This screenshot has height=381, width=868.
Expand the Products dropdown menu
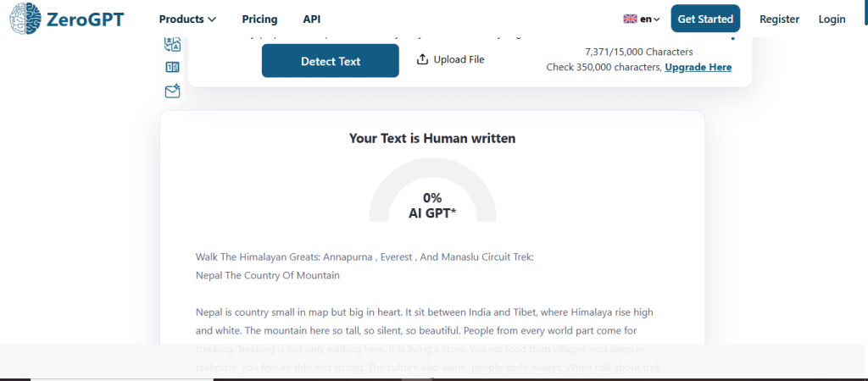(187, 19)
